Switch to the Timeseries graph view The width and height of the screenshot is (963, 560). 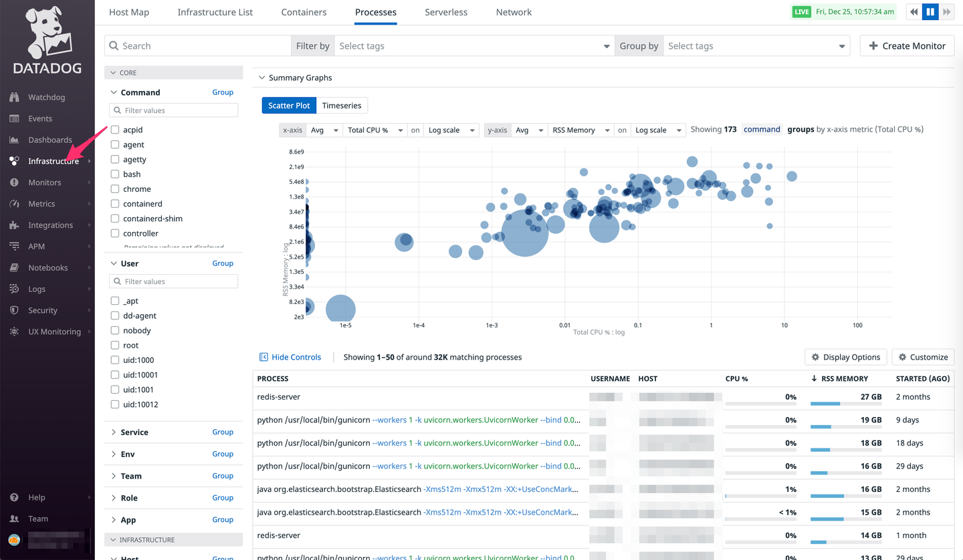[341, 106]
